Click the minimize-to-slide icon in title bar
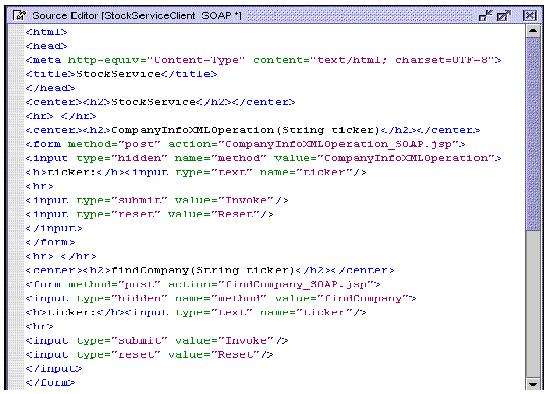Screen dimensions: 549x394 point(485,15)
